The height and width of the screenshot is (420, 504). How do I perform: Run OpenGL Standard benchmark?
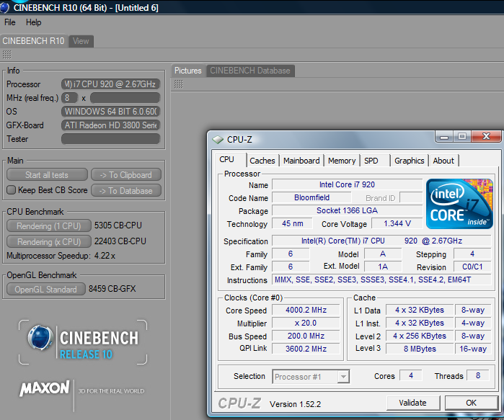point(46,290)
